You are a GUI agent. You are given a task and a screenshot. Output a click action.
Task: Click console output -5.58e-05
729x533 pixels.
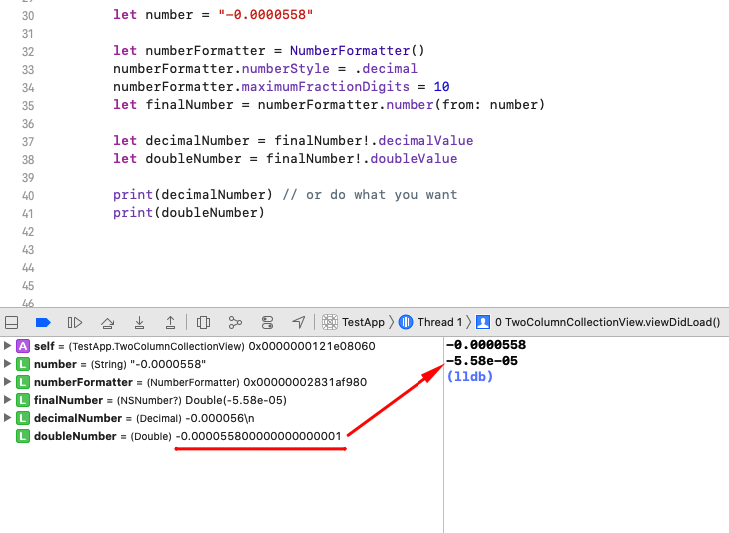pyautogui.click(x=482, y=360)
